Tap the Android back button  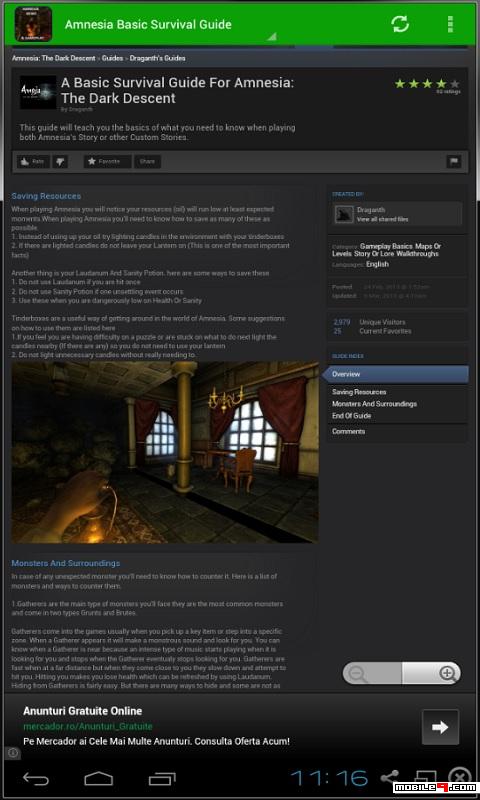(36, 779)
